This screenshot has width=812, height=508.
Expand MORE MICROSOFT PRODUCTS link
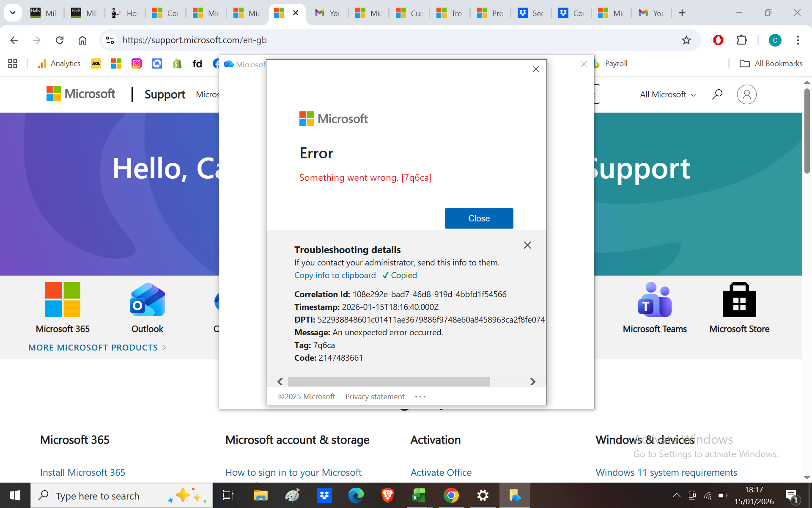[x=97, y=348]
